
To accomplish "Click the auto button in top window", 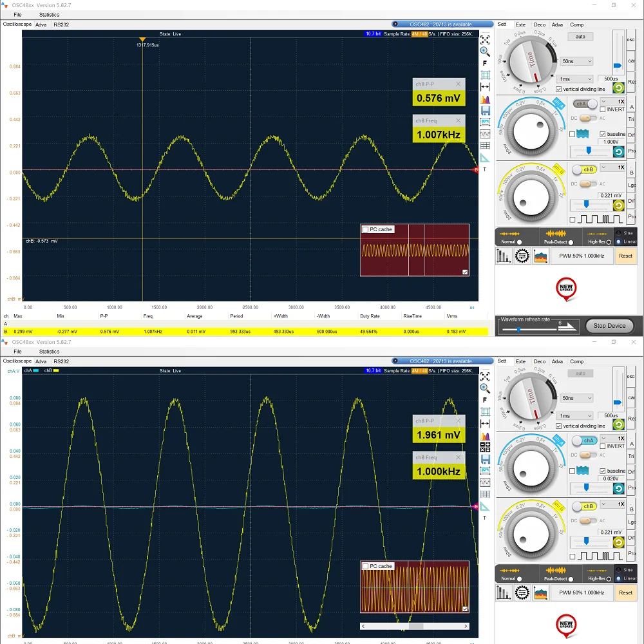I will (580, 37).
